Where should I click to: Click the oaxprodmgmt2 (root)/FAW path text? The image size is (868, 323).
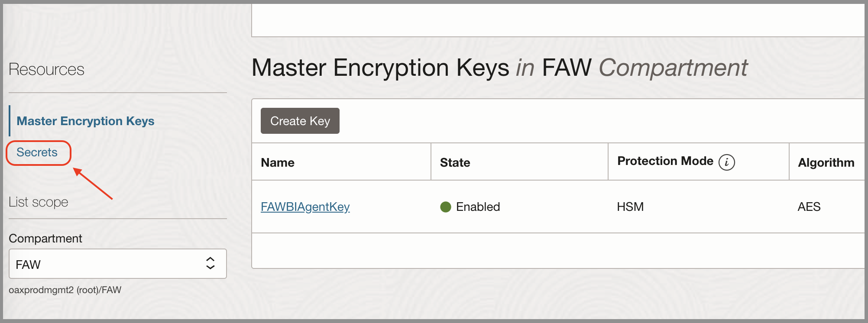pos(65,290)
